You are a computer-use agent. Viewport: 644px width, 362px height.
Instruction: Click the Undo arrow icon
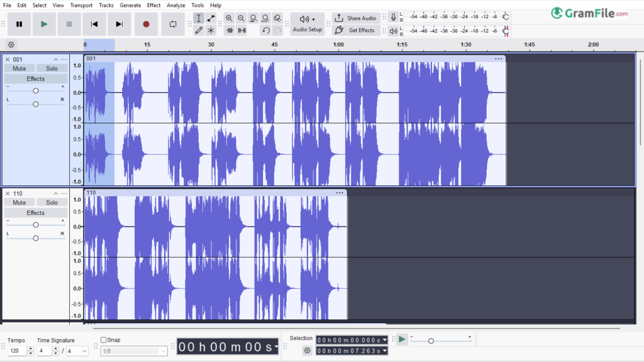pyautogui.click(x=266, y=30)
